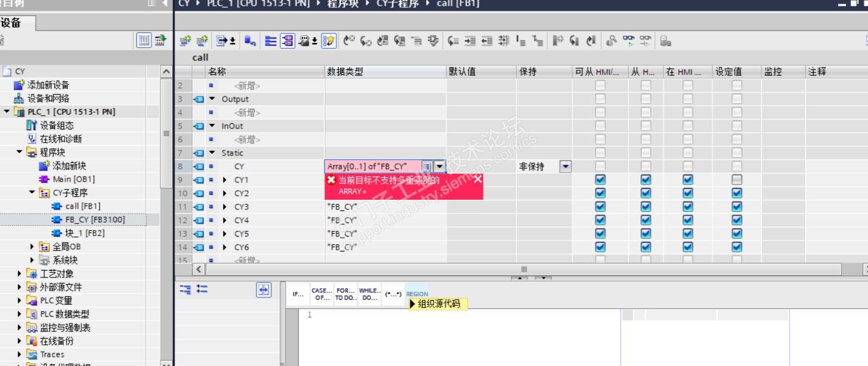Collapse the InOut section
868x366 pixels.
coord(212,126)
